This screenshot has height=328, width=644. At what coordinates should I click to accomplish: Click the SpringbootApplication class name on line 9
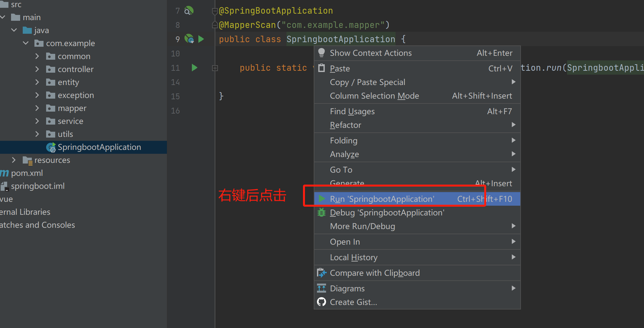coord(341,39)
